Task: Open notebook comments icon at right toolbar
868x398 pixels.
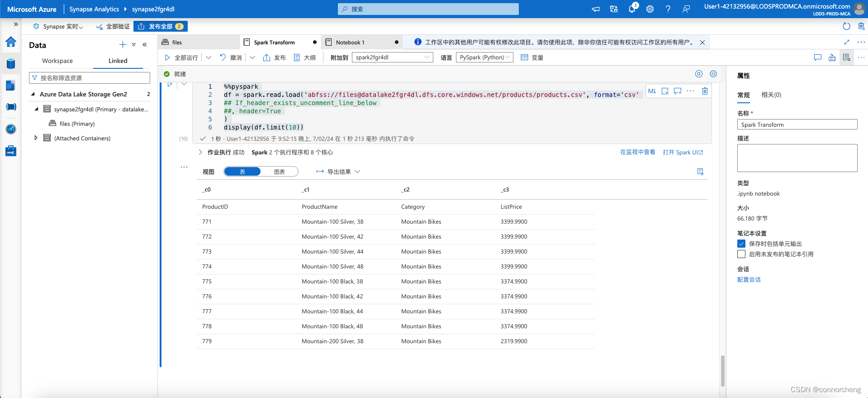Action: 818,58
